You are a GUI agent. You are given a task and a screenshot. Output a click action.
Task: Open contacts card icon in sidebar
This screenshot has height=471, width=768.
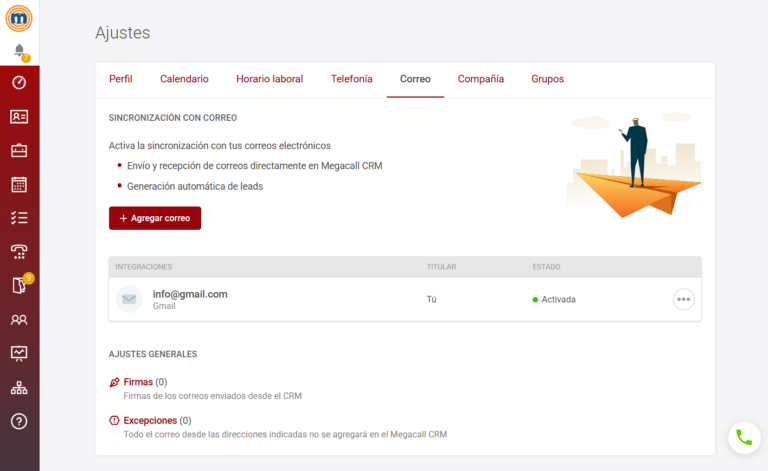[19, 116]
